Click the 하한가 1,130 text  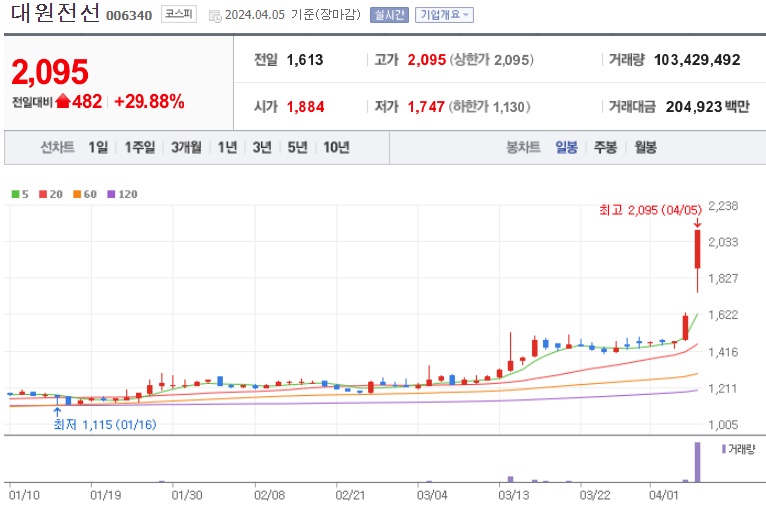click(x=489, y=106)
